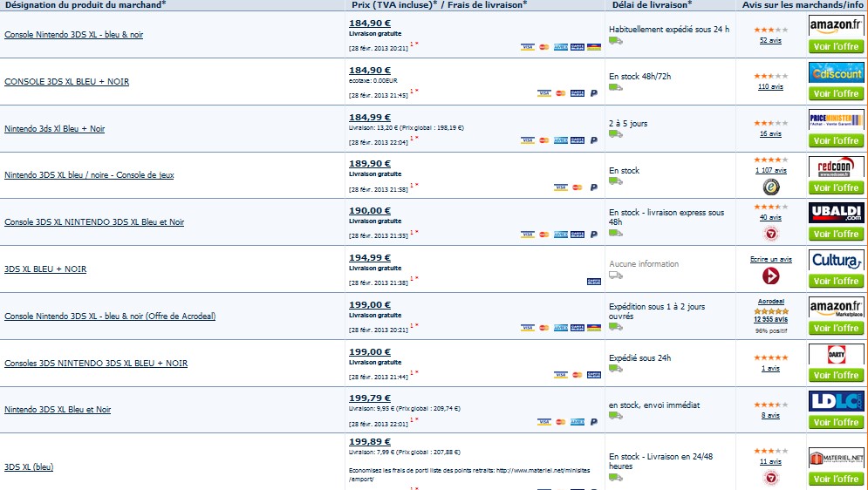Click Voir l'offre for PriceMinister
The width and height of the screenshot is (868, 490).
(836, 140)
